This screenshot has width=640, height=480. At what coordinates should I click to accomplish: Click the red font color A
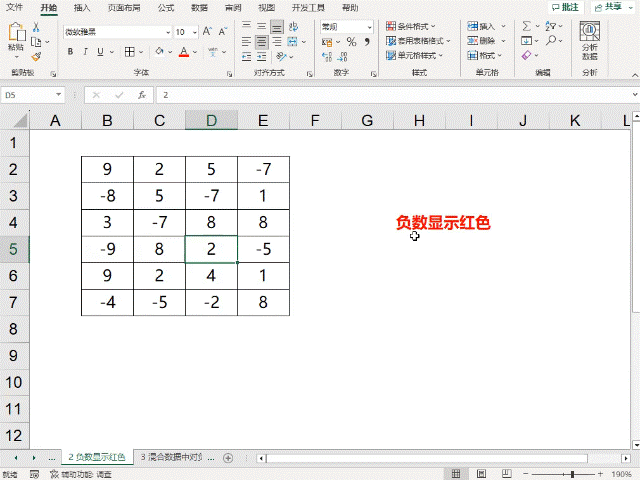(x=184, y=52)
